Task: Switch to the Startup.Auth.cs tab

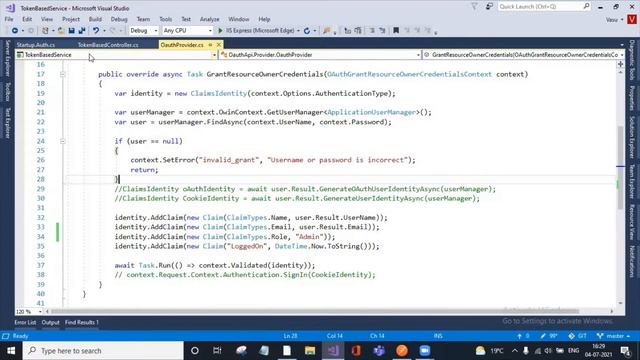Action: [x=36, y=45]
